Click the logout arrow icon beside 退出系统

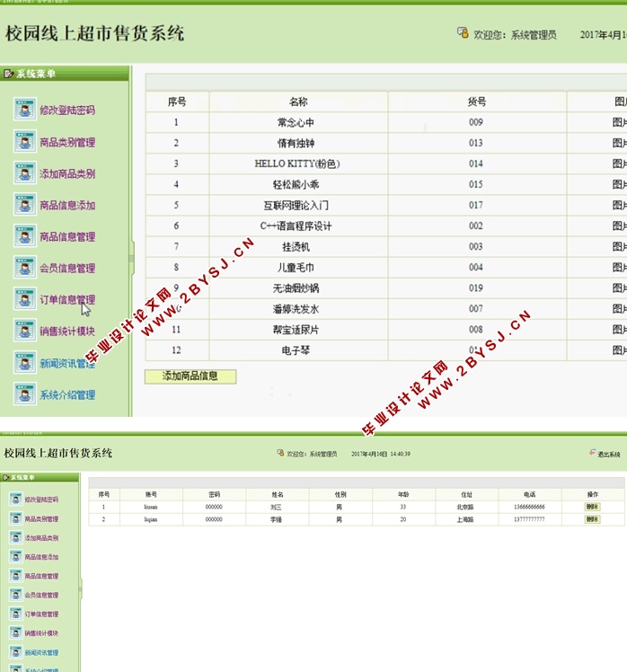592,453
